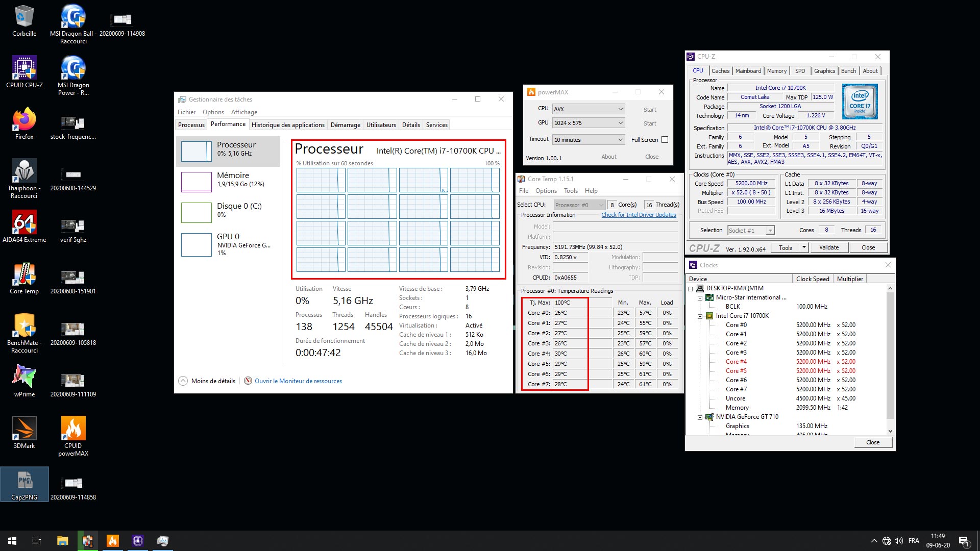Open the Task View taskbar icon
Viewport: 980px width, 551px height.
[37, 541]
